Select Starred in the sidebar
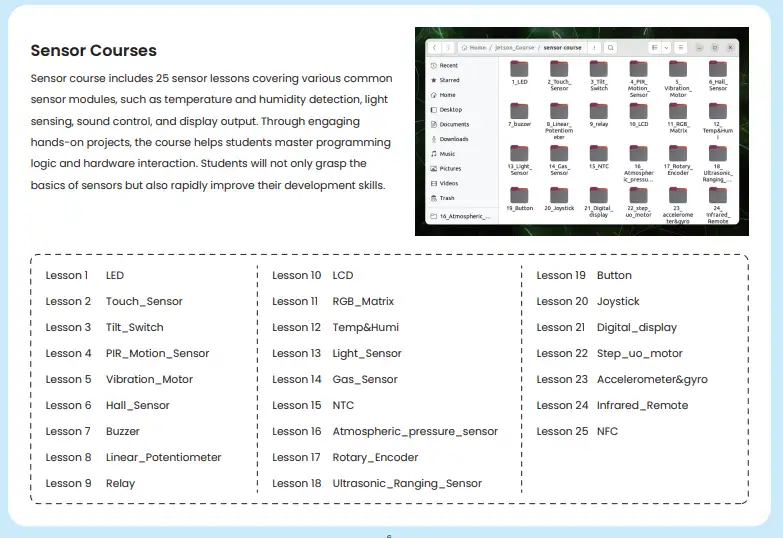The height and width of the screenshot is (538, 783). (449, 80)
